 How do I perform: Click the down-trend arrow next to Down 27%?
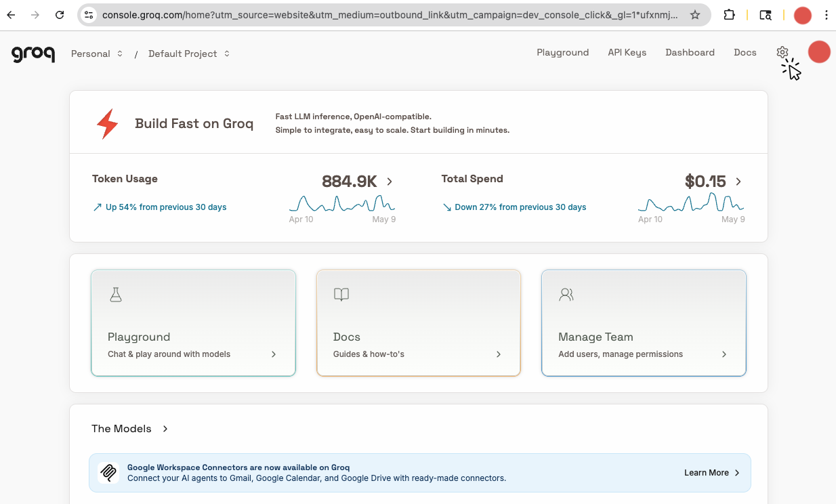447,207
